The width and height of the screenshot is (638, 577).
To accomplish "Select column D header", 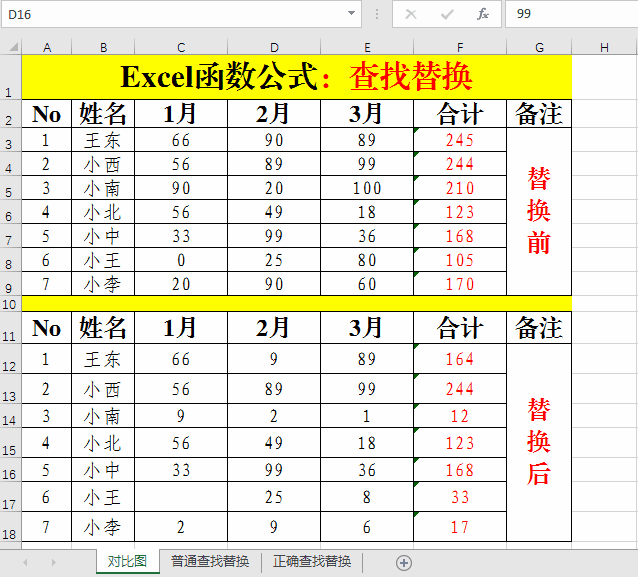I will (274, 47).
